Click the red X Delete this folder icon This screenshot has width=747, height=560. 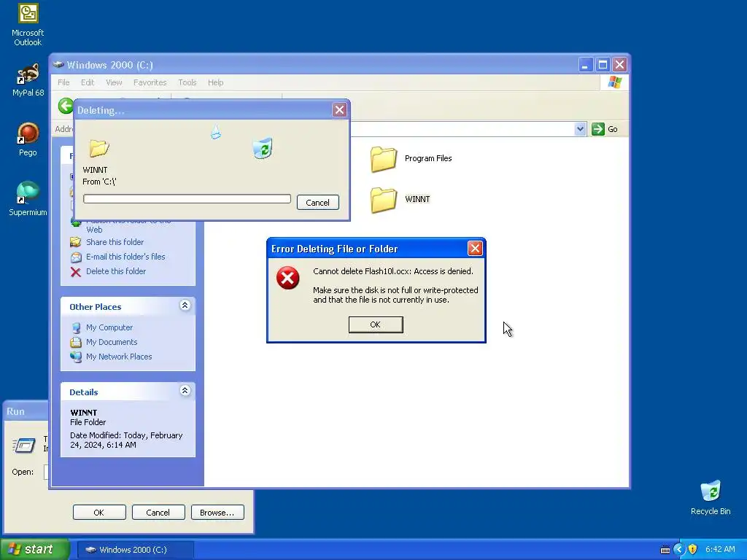(x=76, y=272)
